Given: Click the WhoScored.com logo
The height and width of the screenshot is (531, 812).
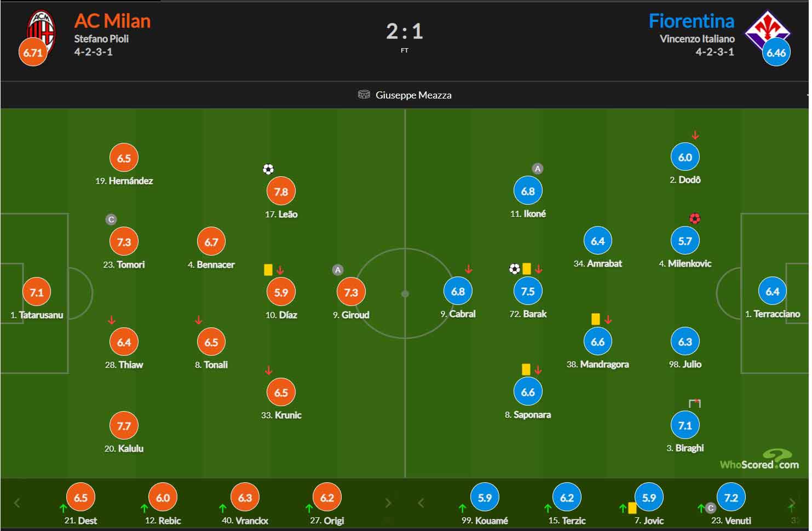Looking at the screenshot, I should [759, 459].
